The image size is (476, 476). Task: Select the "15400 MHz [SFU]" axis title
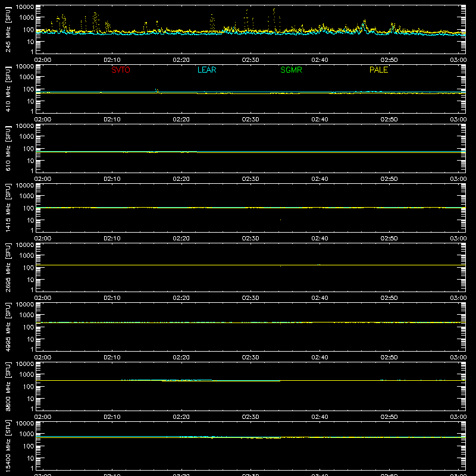[8, 446]
